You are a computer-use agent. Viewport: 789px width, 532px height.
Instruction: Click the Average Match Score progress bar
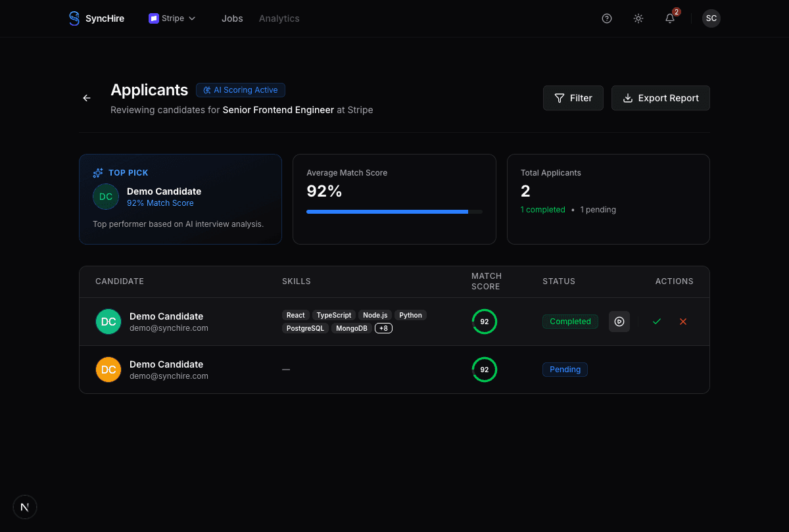tap(394, 212)
